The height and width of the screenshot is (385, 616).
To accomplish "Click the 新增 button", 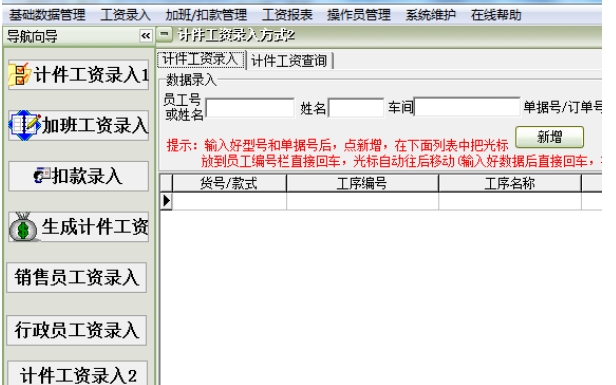I will pyautogui.click(x=549, y=137).
